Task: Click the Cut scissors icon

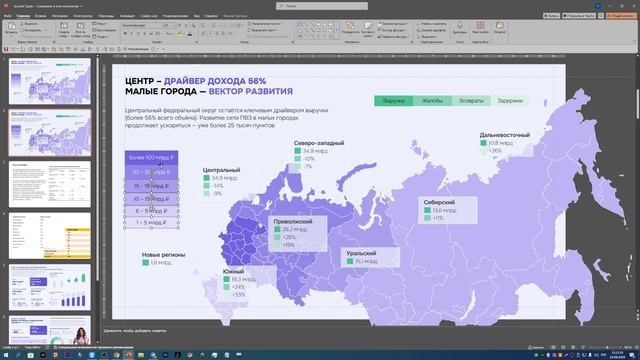Action: click(x=22, y=24)
